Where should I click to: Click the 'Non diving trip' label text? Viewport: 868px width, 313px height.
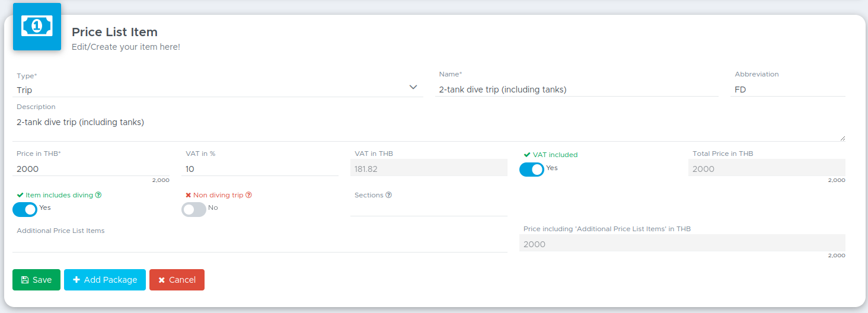coord(218,195)
